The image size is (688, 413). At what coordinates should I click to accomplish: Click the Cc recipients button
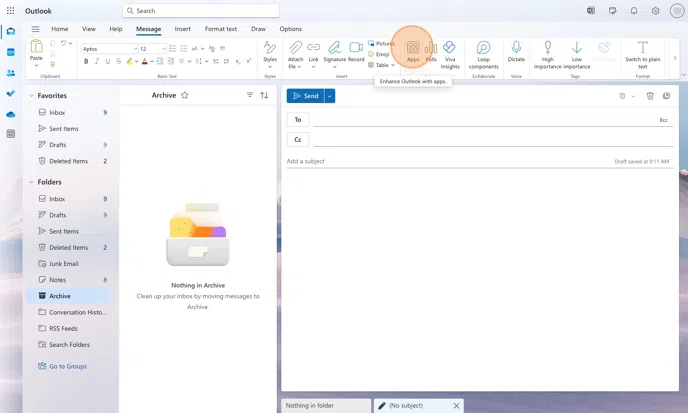pos(298,140)
